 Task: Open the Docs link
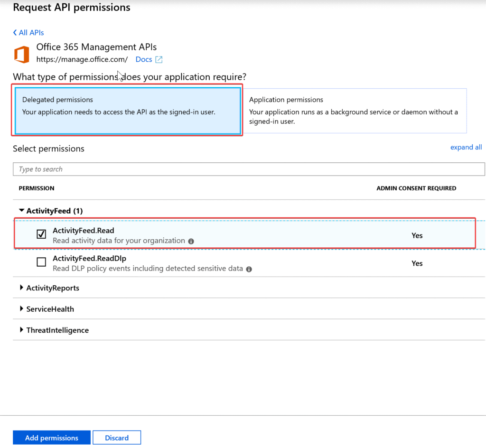144,59
